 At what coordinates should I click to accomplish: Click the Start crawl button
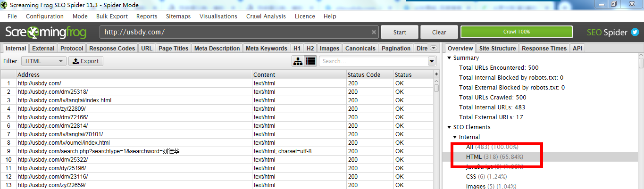point(400,32)
